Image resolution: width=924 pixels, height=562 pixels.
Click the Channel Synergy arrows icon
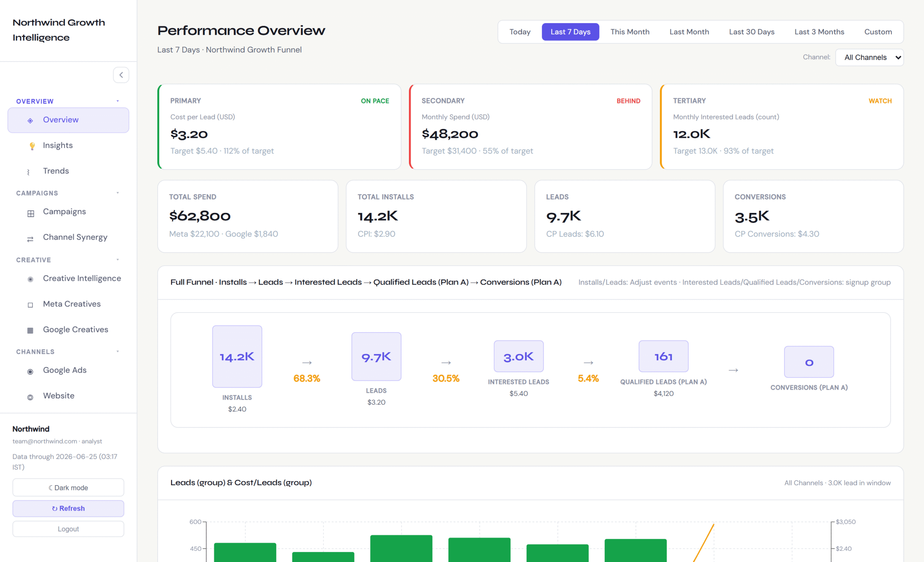[30, 239]
